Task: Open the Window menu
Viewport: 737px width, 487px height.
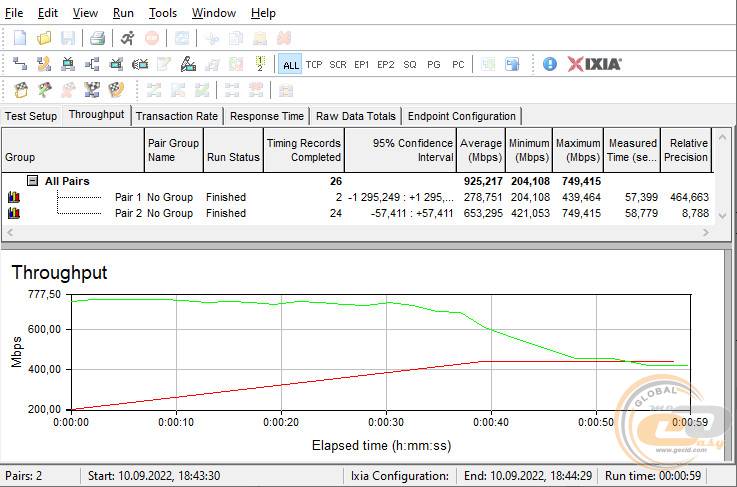Action: click(x=214, y=13)
